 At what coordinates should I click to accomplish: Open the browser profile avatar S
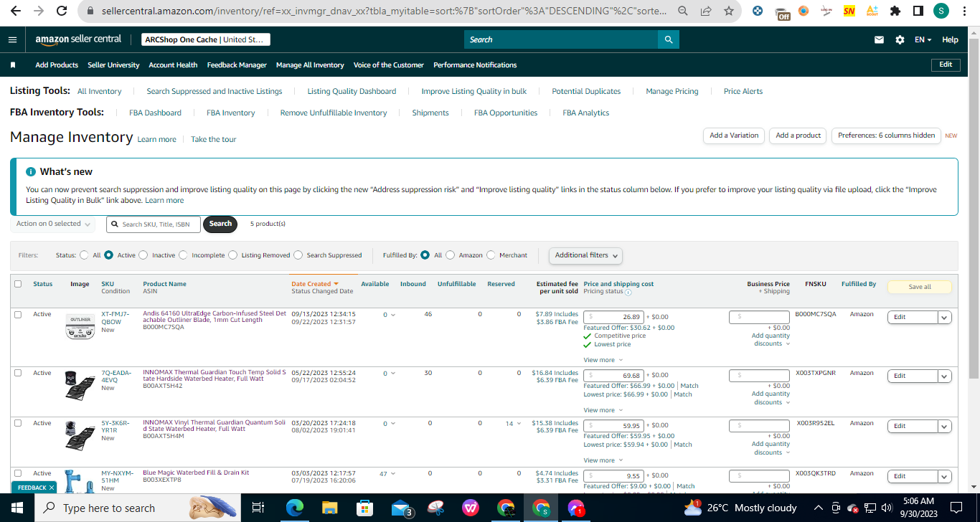[941, 11]
